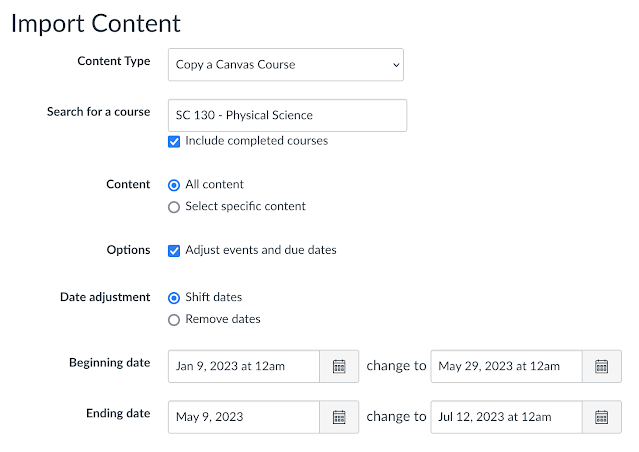Expand the Content Type dropdown
Screen dimensions: 639x452
(x=285, y=65)
